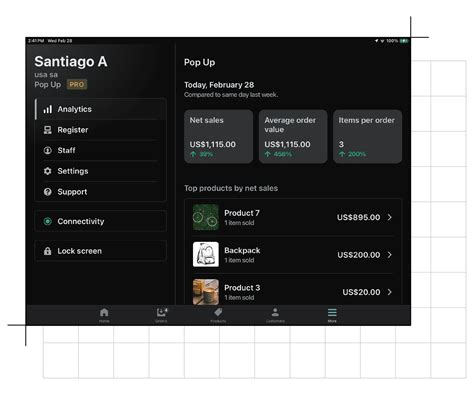Screen dimensions: 474x395
Task: Click the US$895.00 amount
Action: (x=358, y=217)
